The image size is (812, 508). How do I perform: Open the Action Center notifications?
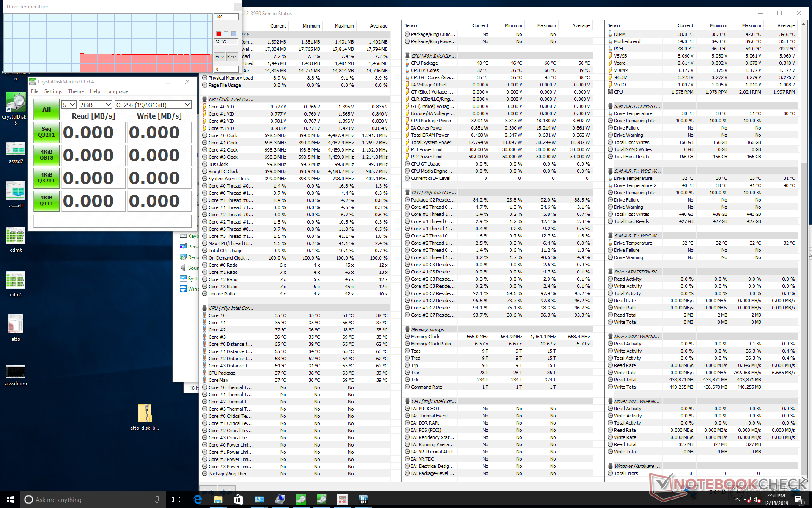click(x=799, y=500)
